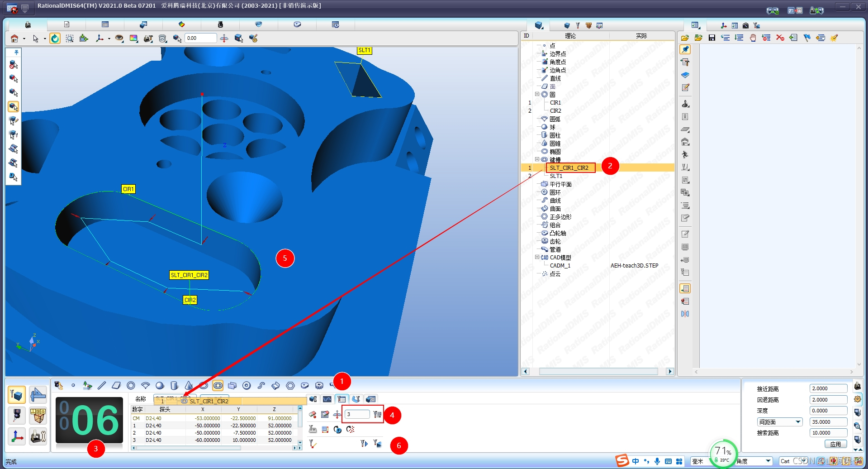Image resolution: width=868 pixels, height=469 pixels.
Task: Open the coordinate axis dropdown arrow
Action: pos(109,39)
